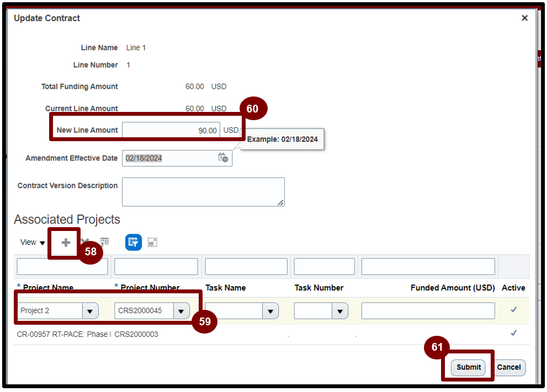
Task: Expand the Project Number dropdown showing CRS2000045
Action: click(182, 311)
